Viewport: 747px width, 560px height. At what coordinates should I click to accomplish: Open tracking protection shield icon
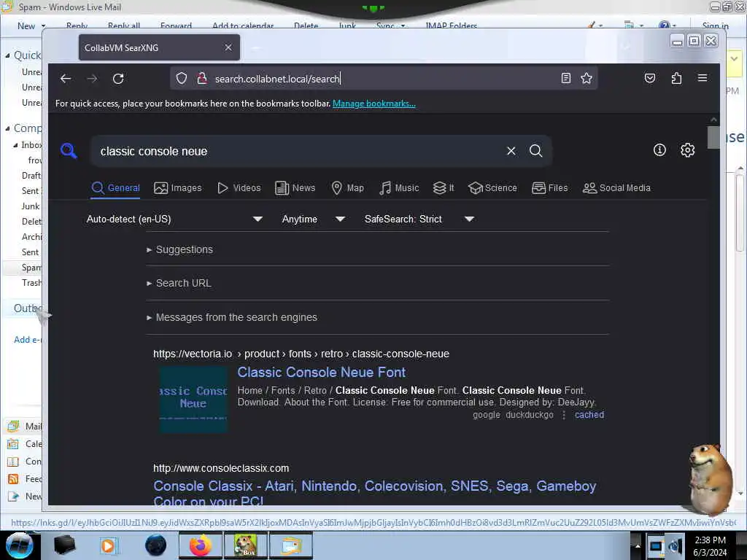point(182,78)
